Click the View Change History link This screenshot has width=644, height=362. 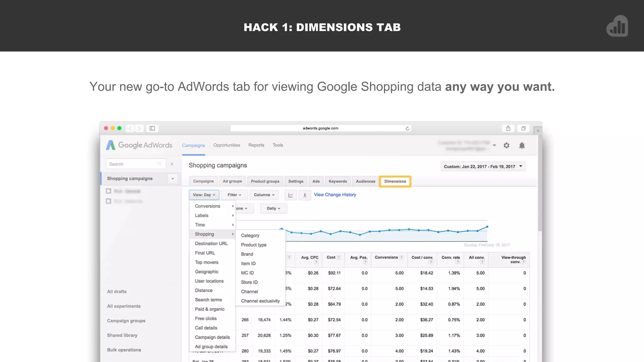pyautogui.click(x=335, y=195)
